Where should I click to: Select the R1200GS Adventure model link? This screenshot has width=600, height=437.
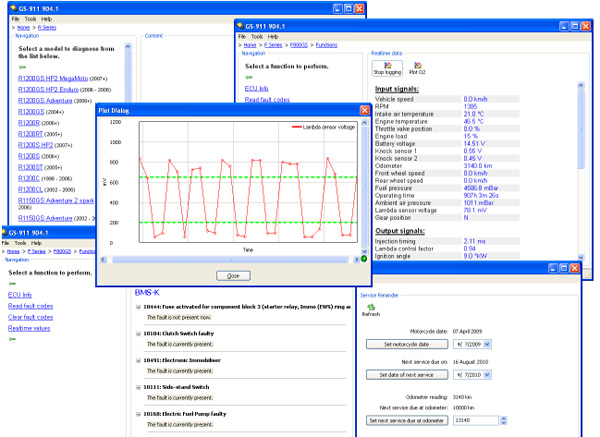[x=45, y=101]
